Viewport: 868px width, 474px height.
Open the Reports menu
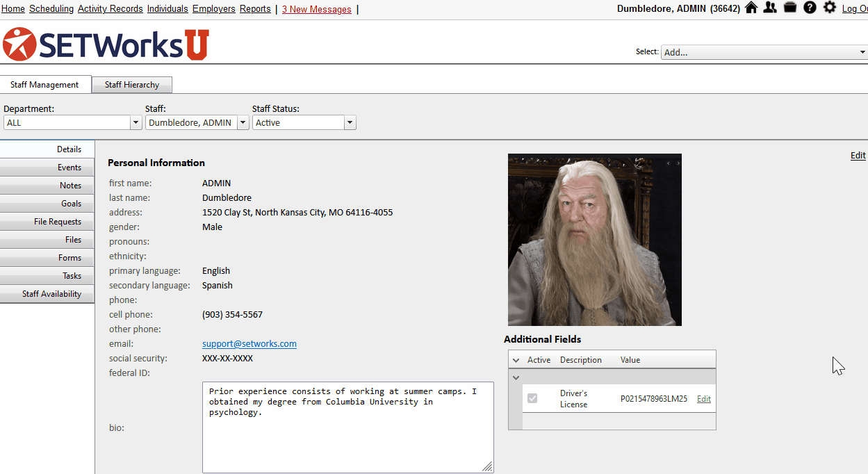(x=255, y=9)
